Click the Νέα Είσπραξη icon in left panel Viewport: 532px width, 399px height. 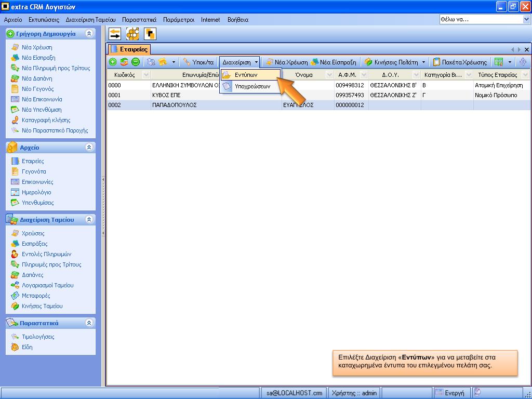coord(15,58)
